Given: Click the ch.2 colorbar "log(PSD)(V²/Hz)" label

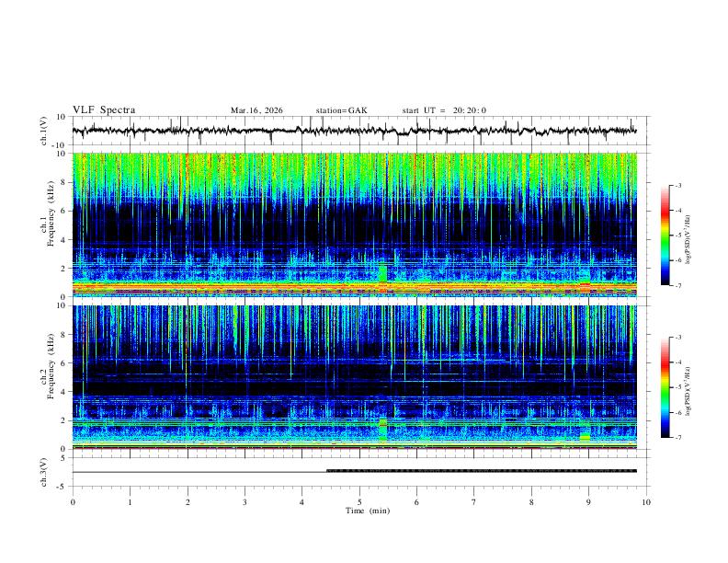Looking at the screenshot, I should (x=688, y=392).
